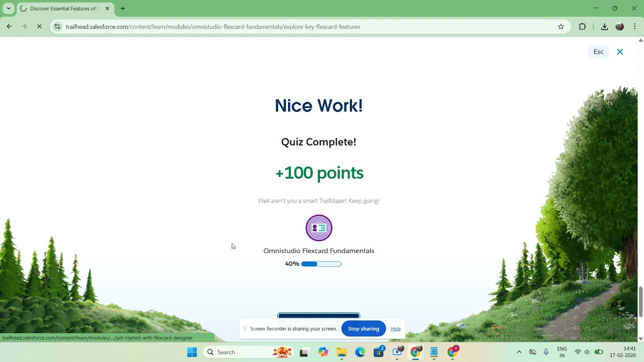
Task: Hide the screen sharing notification bar
Action: (395, 329)
